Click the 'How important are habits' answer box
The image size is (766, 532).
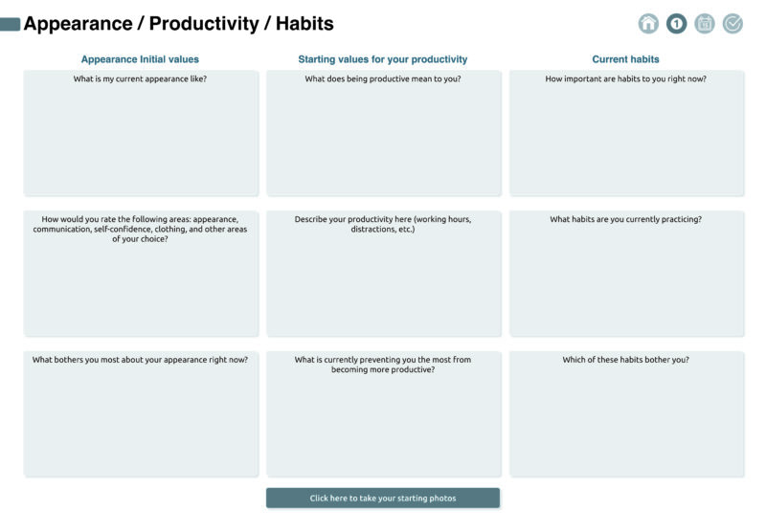(x=626, y=139)
